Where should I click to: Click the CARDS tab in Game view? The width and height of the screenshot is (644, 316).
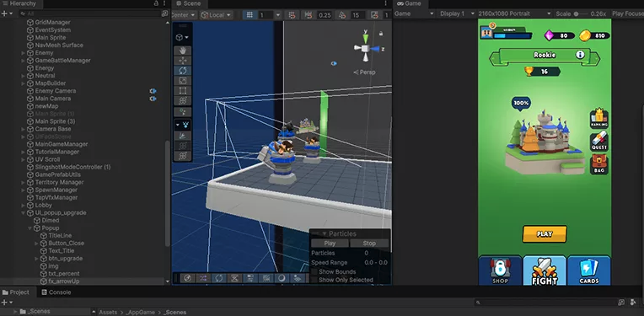click(x=589, y=270)
